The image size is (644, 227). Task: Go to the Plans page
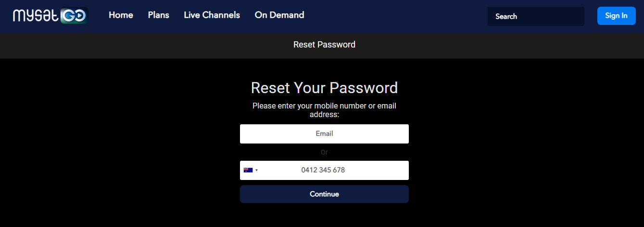(x=159, y=15)
